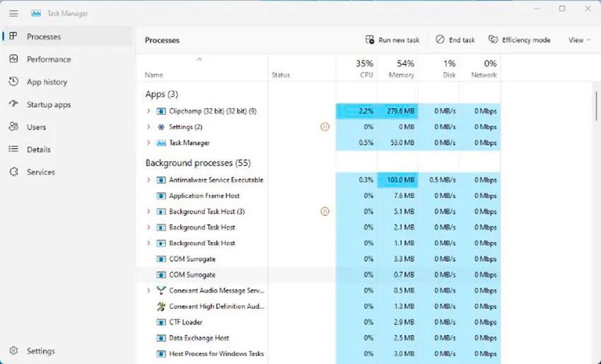Expand Background Task Host (3) group
601x364 pixels.
pos(148,211)
